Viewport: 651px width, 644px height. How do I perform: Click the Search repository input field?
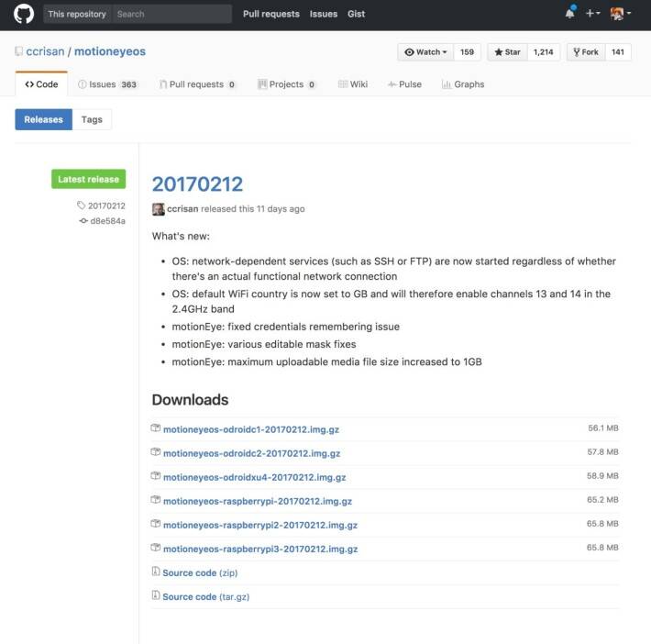click(171, 14)
